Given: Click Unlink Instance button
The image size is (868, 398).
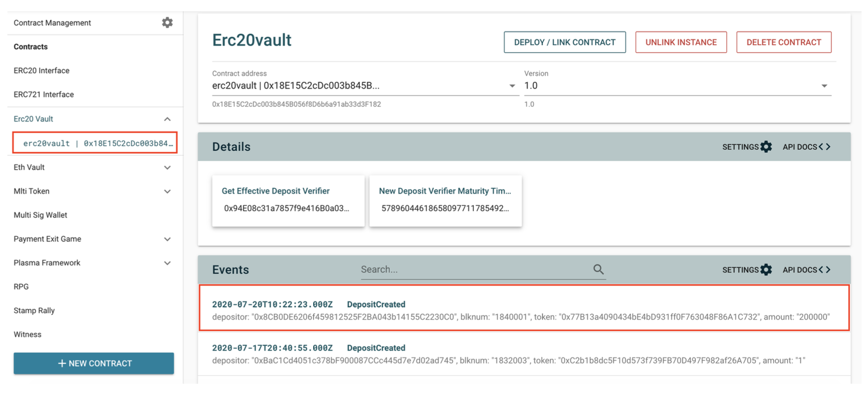Looking at the screenshot, I should [681, 42].
